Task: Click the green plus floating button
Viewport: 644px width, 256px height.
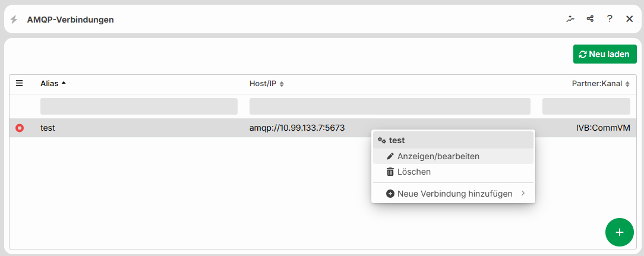Action: click(620, 232)
